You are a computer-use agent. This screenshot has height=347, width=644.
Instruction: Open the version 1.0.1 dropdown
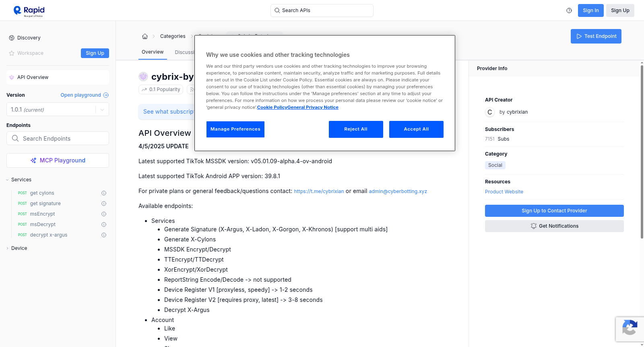point(58,110)
